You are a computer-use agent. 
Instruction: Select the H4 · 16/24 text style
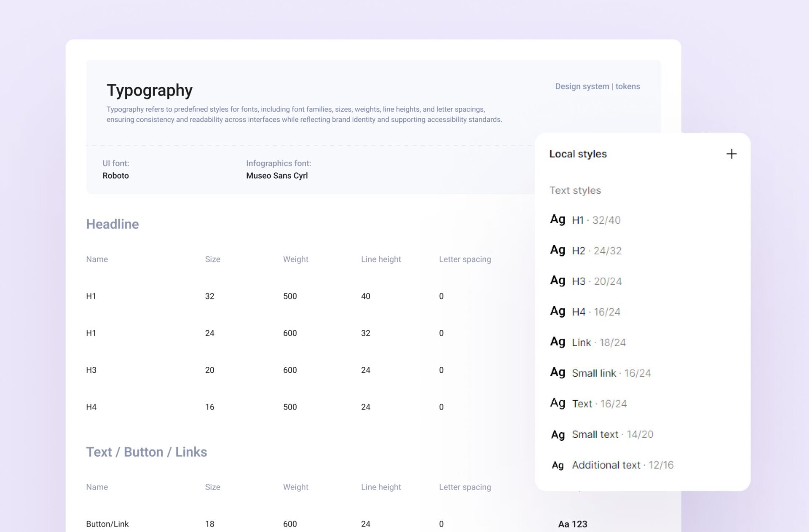click(x=596, y=312)
